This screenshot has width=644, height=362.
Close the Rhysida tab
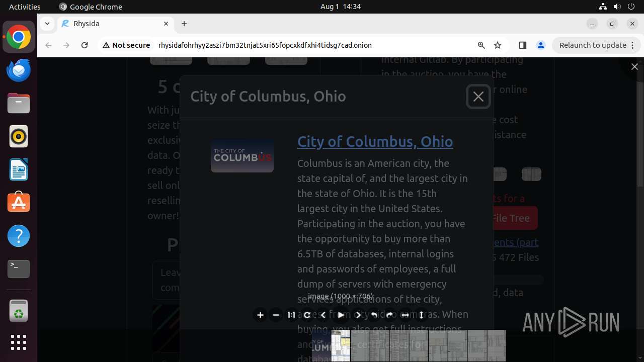pyautogui.click(x=166, y=24)
